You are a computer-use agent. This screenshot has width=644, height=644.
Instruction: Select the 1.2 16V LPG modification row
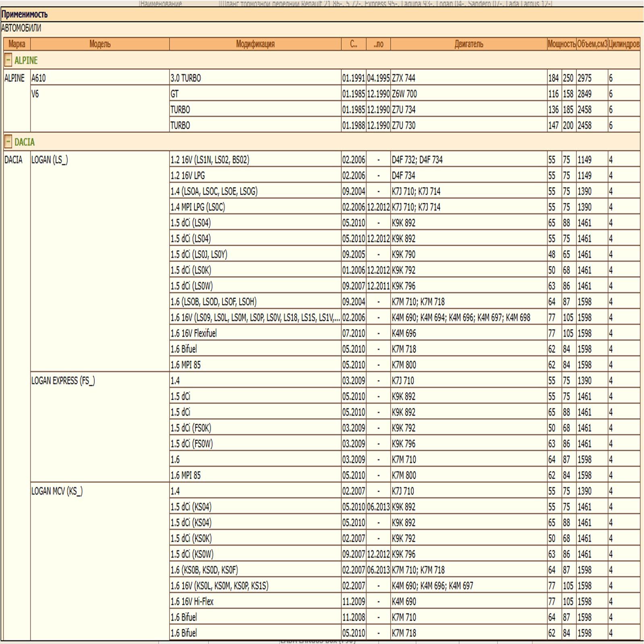click(x=188, y=175)
